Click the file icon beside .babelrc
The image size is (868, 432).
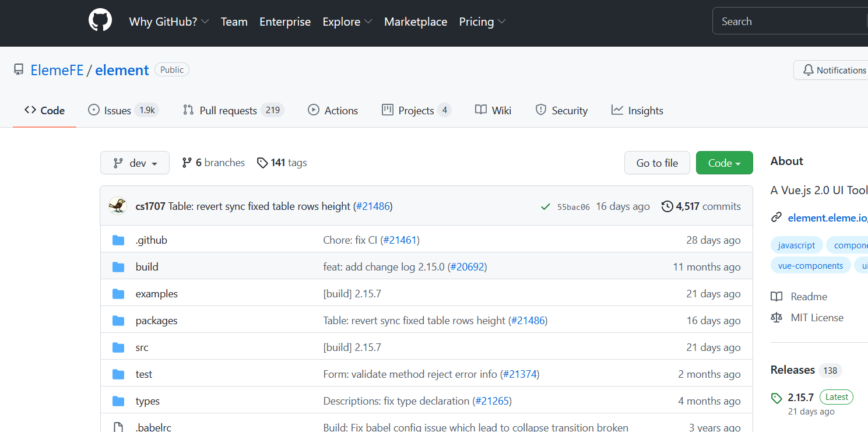[118, 427]
